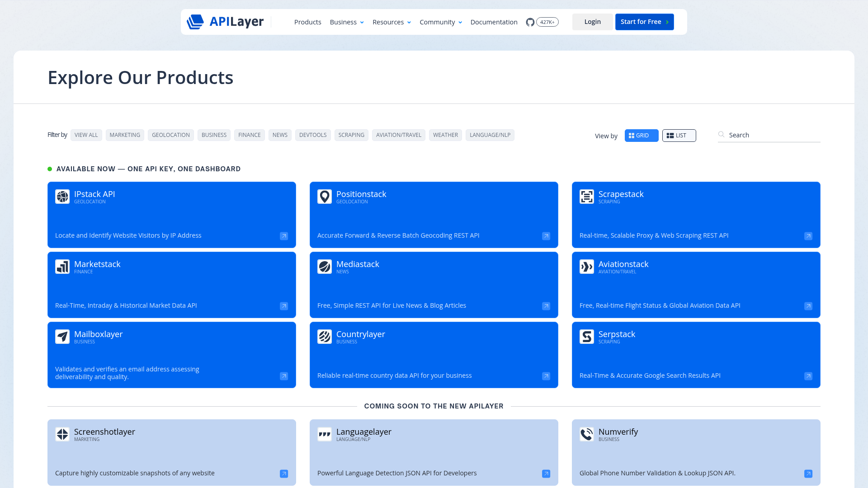This screenshot has height=488, width=868.
Task: Click 'Real-Time & Accurate Google Search Results API'
Action: coord(650,375)
